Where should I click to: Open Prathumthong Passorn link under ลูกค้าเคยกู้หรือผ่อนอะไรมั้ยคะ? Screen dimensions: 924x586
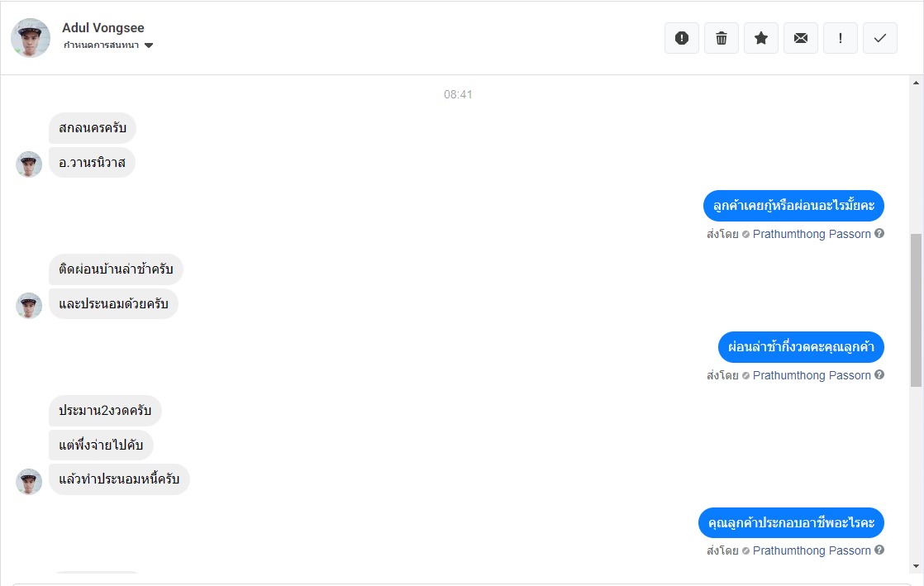(x=812, y=234)
